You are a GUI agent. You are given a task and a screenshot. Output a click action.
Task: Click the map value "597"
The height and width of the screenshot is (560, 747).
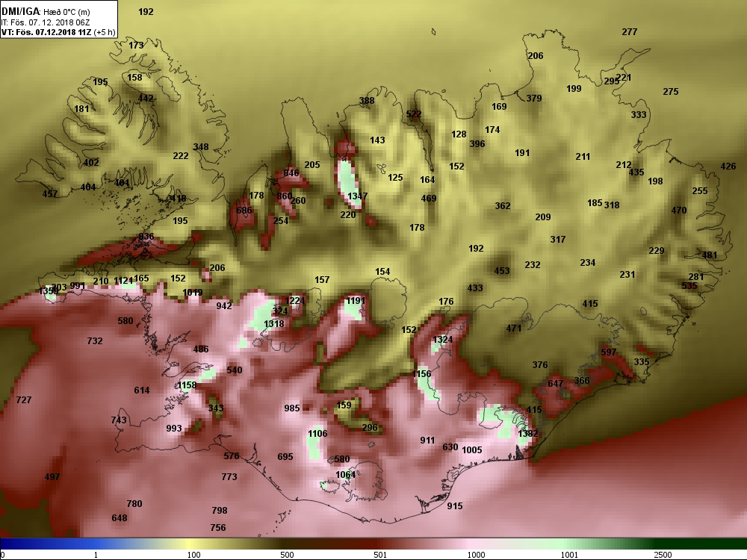click(608, 352)
